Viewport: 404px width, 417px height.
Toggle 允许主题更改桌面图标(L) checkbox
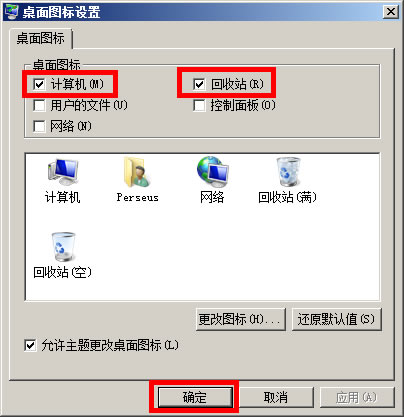(x=30, y=345)
